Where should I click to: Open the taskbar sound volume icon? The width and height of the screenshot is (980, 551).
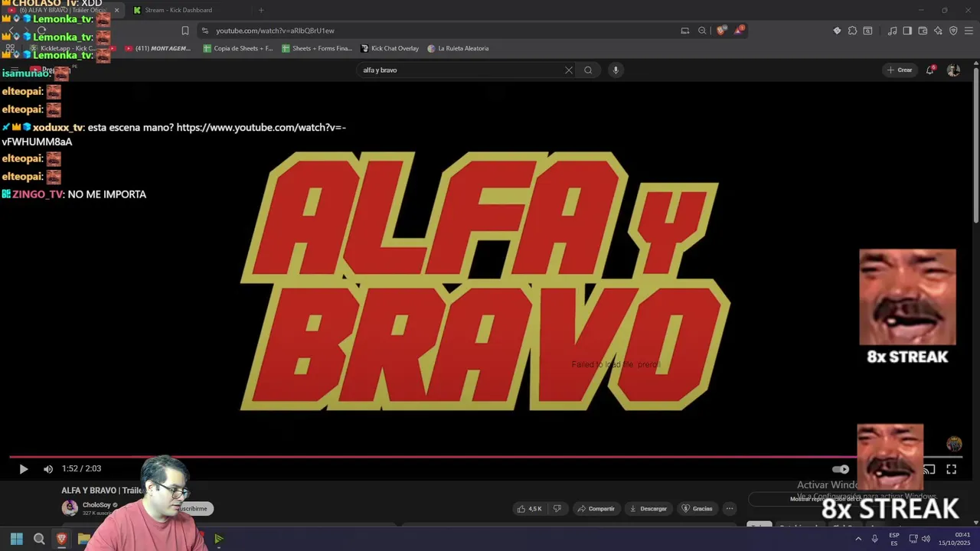pos(926,539)
